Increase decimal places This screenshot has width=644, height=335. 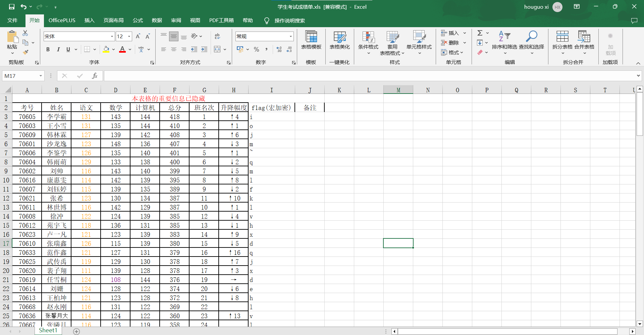pyautogui.click(x=279, y=49)
